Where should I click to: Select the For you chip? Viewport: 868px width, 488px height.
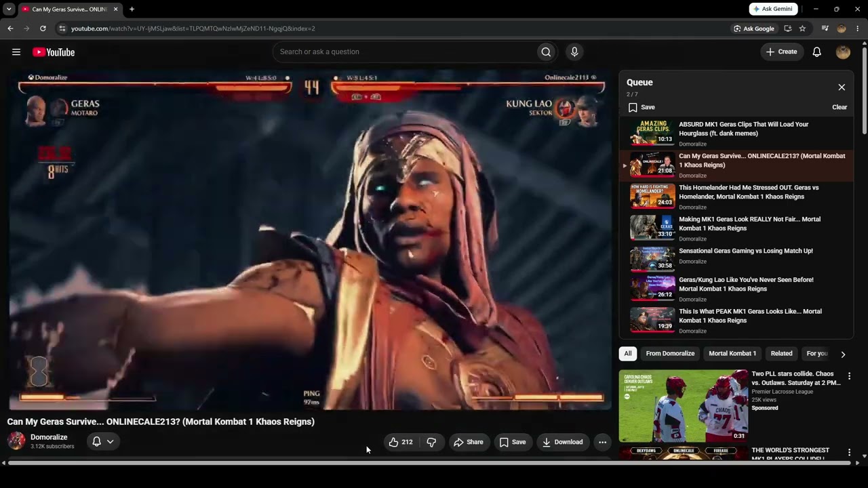(x=817, y=353)
